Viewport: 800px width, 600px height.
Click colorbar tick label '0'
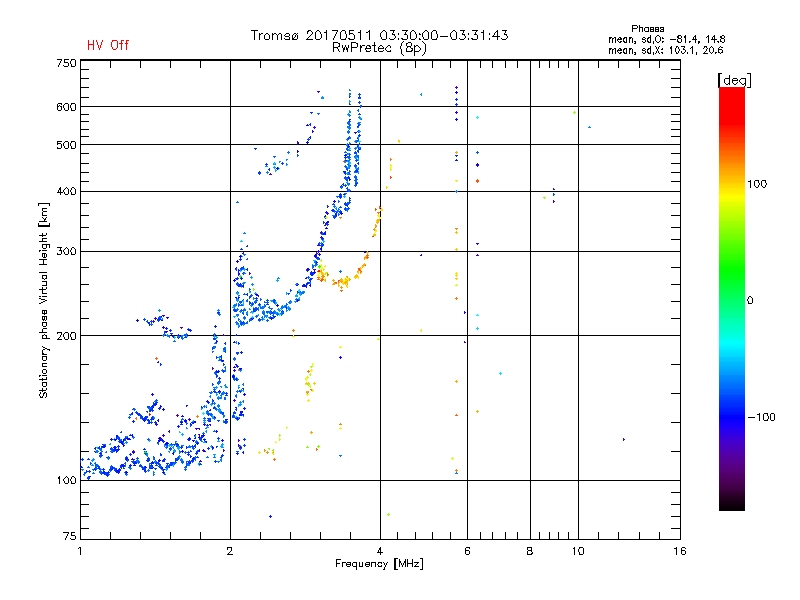click(x=750, y=301)
